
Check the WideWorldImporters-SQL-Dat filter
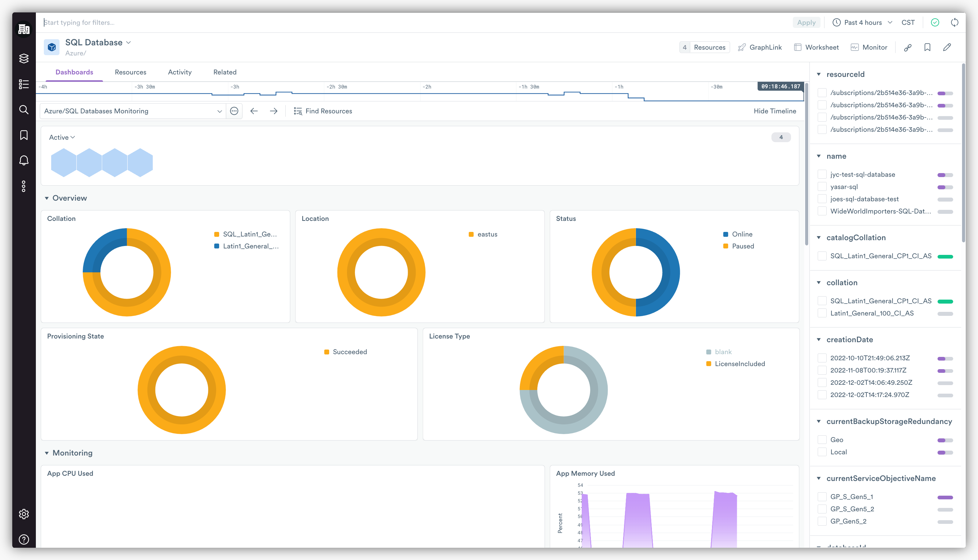(x=822, y=212)
